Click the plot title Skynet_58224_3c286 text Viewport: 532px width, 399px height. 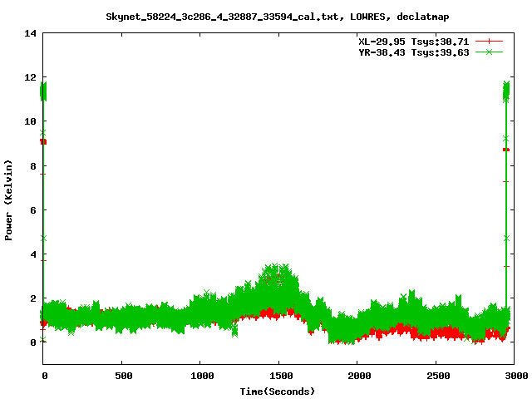tap(277, 17)
